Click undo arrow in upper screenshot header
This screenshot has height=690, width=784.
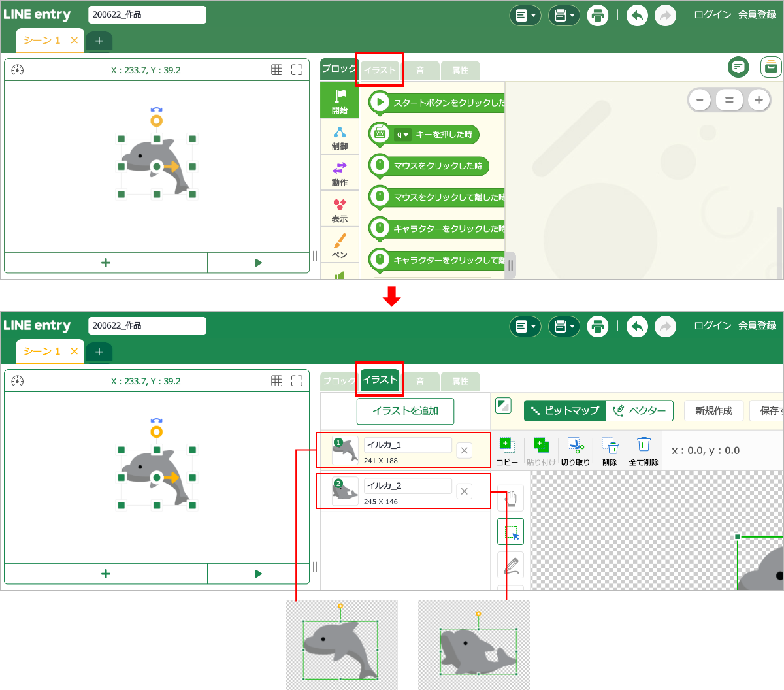[637, 15]
